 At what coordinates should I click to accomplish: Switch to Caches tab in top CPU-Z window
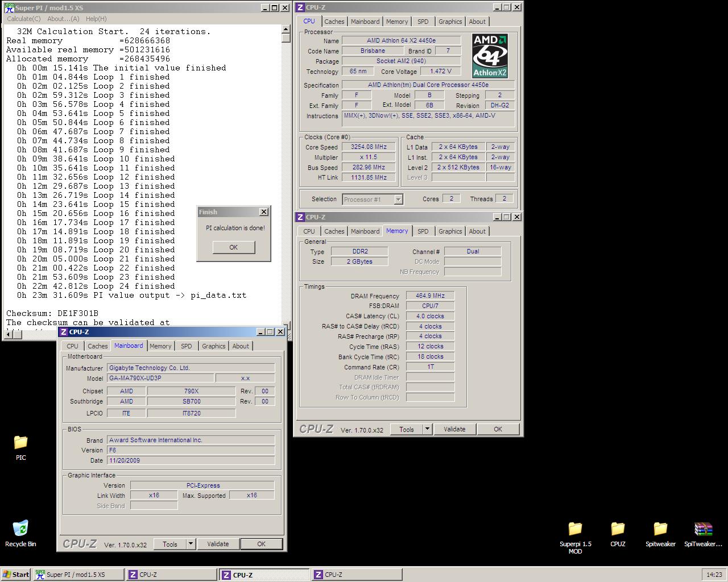coord(334,22)
